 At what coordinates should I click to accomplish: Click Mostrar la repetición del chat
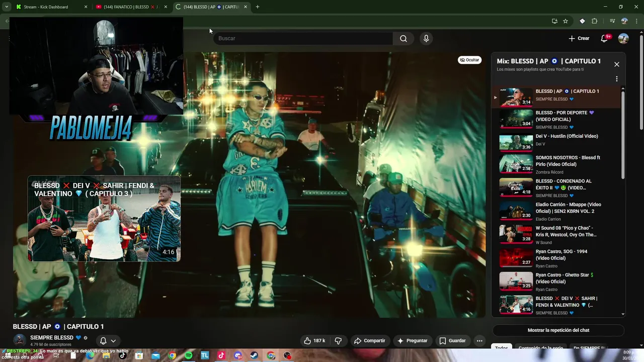click(x=558, y=330)
